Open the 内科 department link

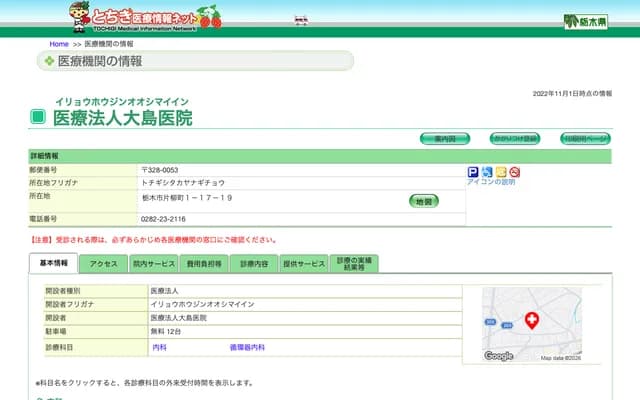(159, 347)
